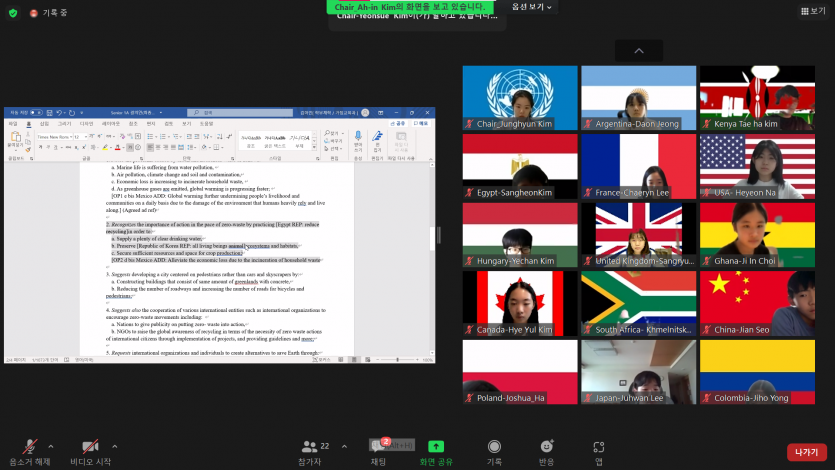
Task: Collapse the participant video strip chevron
Action: pos(638,51)
